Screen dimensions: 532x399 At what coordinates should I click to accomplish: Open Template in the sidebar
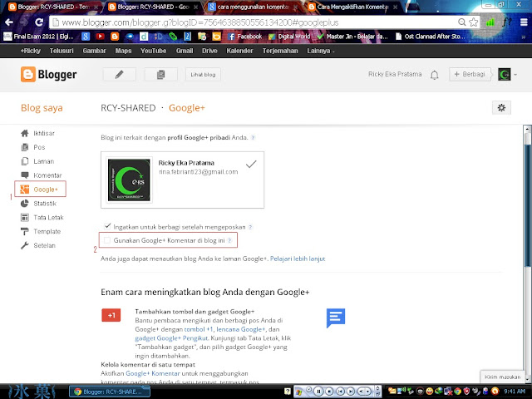click(41, 232)
